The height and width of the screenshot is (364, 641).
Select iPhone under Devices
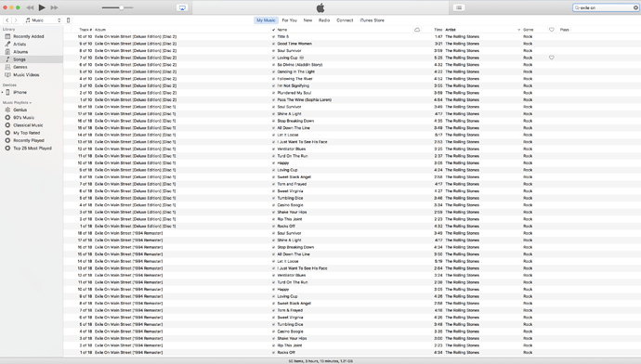pyautogui.click(x=20, y=92)
